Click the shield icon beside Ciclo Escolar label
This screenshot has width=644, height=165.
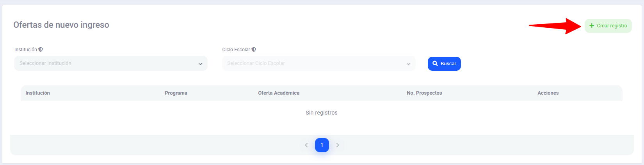(x=254, y=50)
